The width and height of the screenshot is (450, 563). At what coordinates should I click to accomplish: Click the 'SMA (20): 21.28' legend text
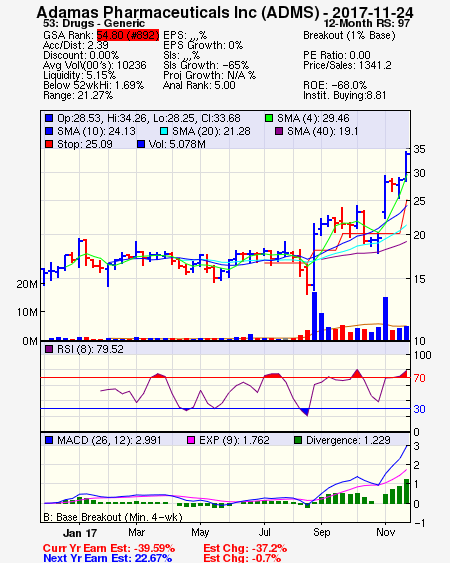[x=211, y=131]
